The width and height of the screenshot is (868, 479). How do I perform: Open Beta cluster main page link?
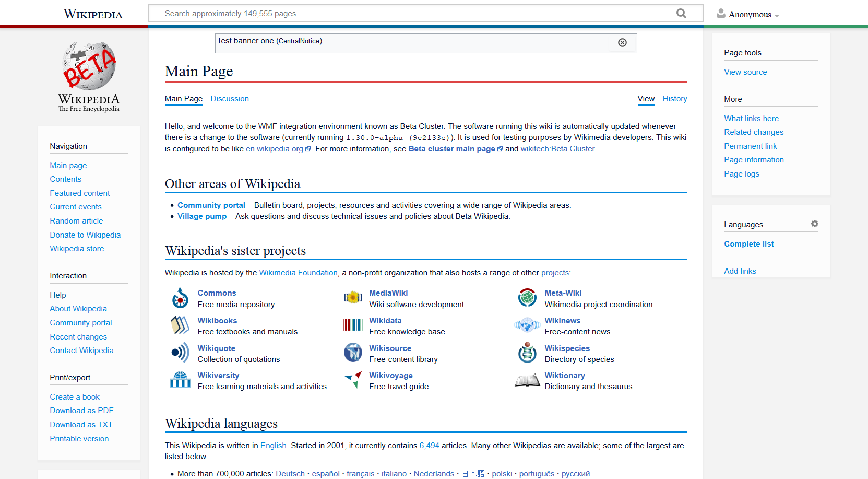click(452, 149)
